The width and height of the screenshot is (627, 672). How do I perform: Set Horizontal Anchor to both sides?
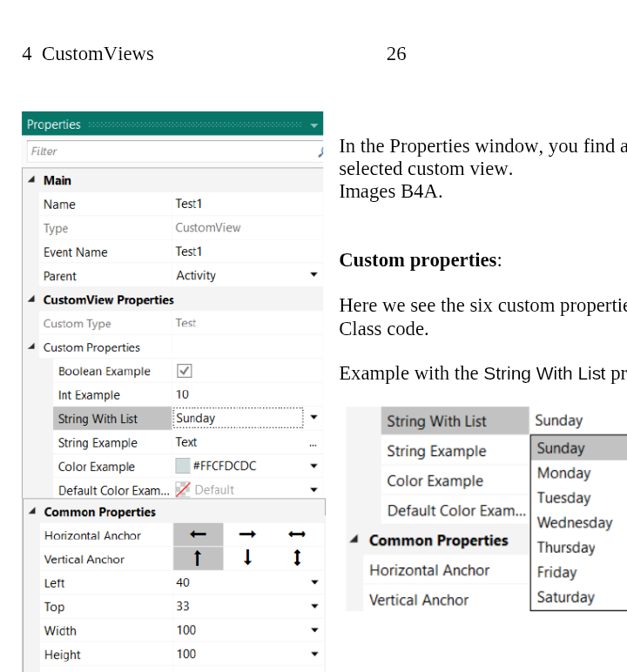[297, 534]
